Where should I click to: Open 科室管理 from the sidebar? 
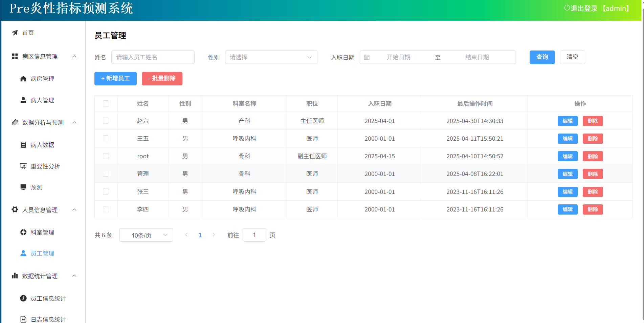click(42, 232)
